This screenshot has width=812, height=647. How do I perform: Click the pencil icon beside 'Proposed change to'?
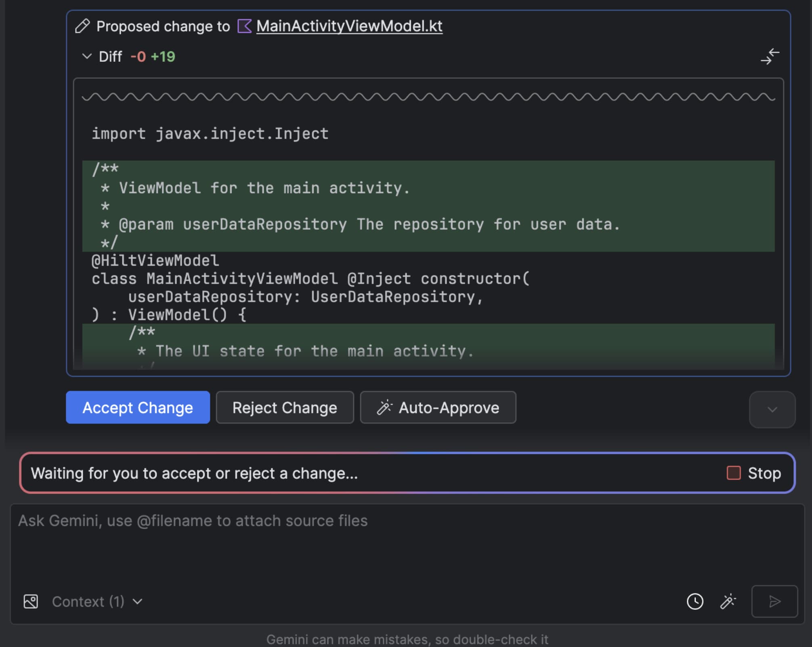(82, 26)
